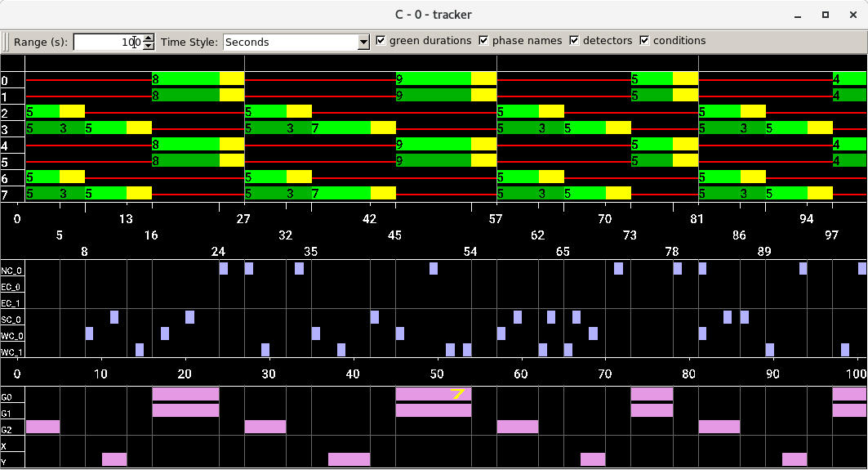Image resolution: width=868 pixels, height=470 pixels.
Task: Click time axis tick 100
Action: tap(856, 374)
